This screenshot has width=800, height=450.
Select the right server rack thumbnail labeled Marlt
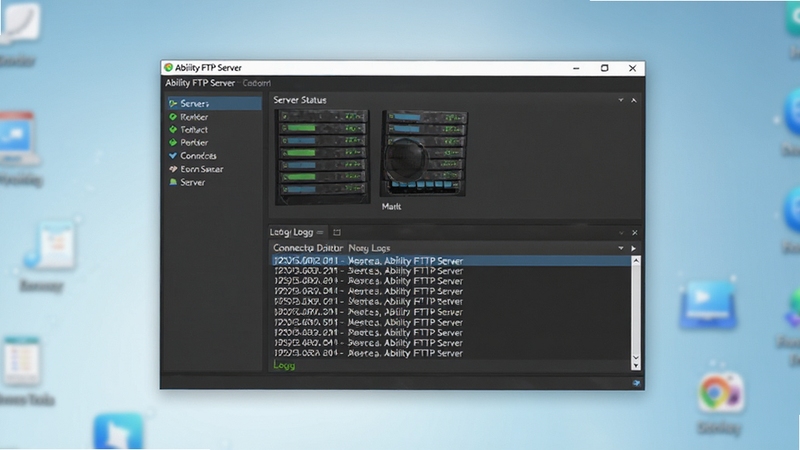pyautogui.click(x=423, y=153)
